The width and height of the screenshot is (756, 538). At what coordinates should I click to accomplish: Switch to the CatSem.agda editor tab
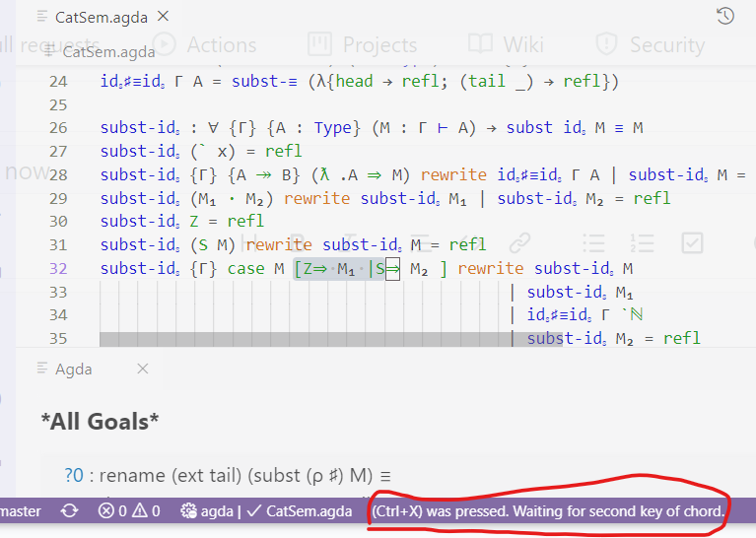(x=102, y=18)
